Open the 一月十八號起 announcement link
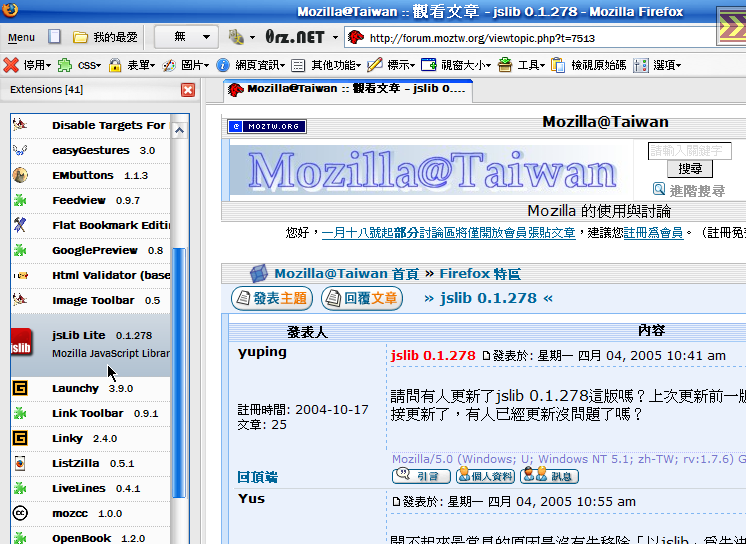Screen dimensions: 746x544 pos(448,233)
